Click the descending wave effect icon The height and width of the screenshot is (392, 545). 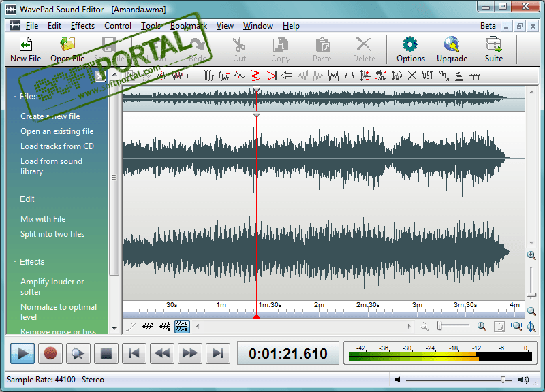pos(443,76)
